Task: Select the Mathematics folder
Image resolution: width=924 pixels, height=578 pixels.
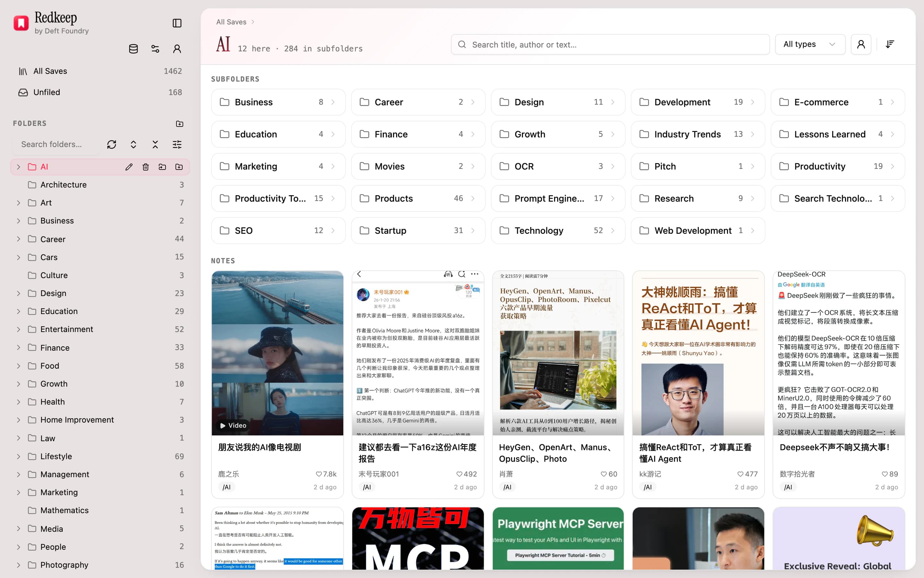Action: tap(100, 510)
